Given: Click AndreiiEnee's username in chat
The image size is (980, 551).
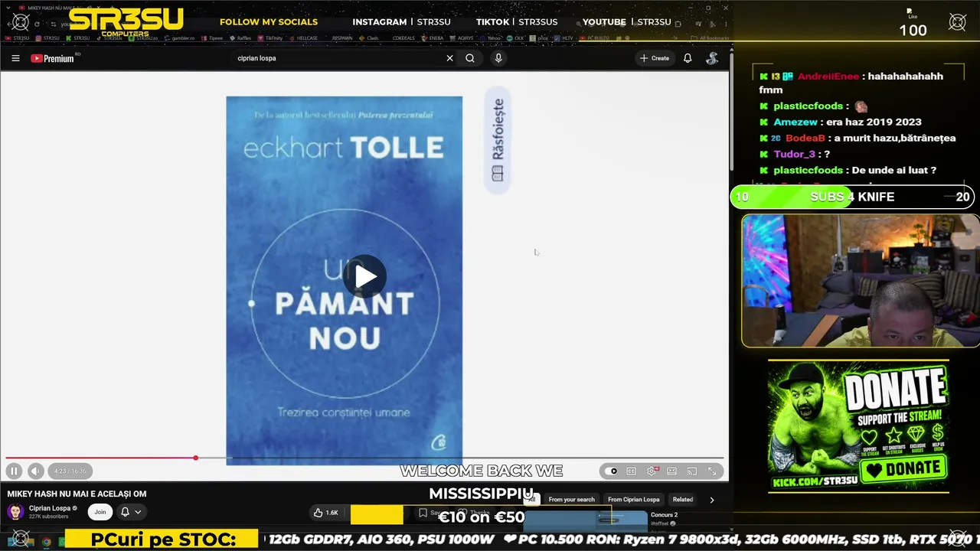Looking at the screenshot, I should click(828, 77).
